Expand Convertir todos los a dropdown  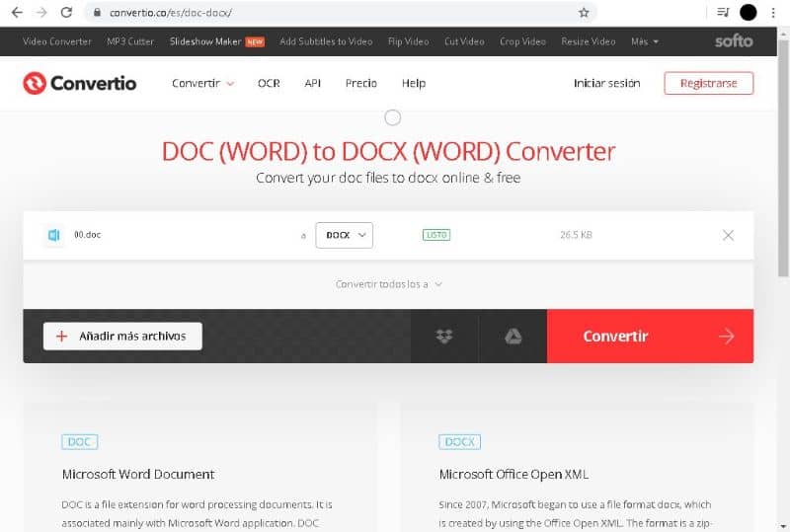(388, 284)
